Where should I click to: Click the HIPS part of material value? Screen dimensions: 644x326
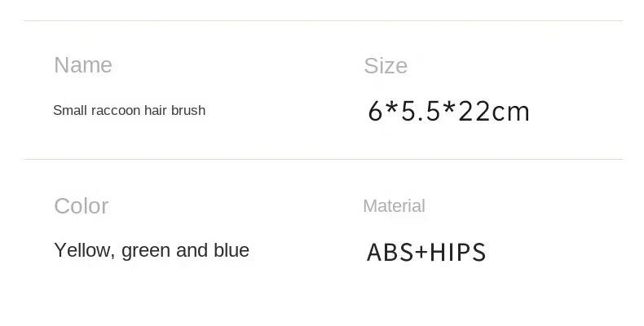tap(457, 252)
